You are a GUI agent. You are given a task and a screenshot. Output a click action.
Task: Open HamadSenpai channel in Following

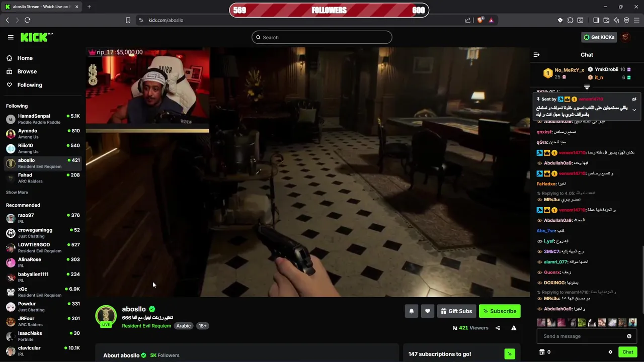pyautogui.click(x=43, y=119)
